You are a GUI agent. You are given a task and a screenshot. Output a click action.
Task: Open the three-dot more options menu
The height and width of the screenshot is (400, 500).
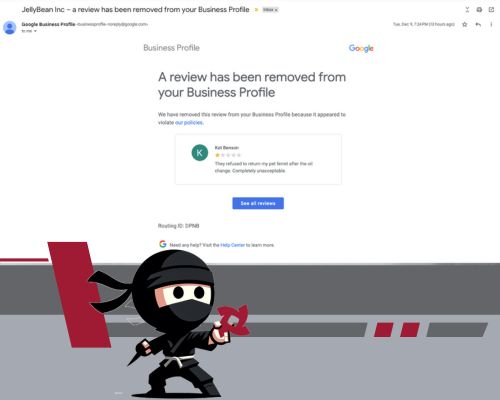coord(491,24)
